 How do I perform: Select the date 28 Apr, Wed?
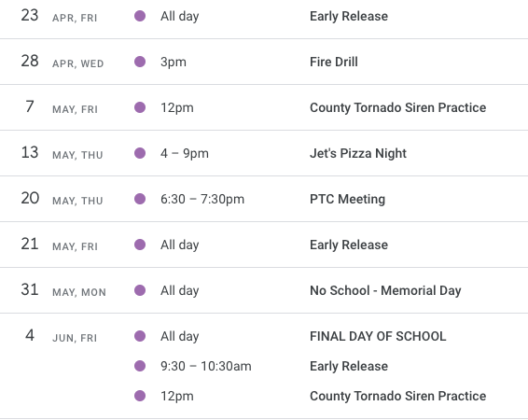pos(62,62)
